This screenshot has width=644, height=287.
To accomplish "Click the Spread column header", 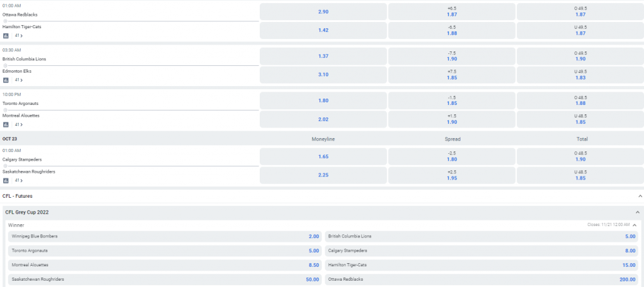I will (x=453, y=139).
